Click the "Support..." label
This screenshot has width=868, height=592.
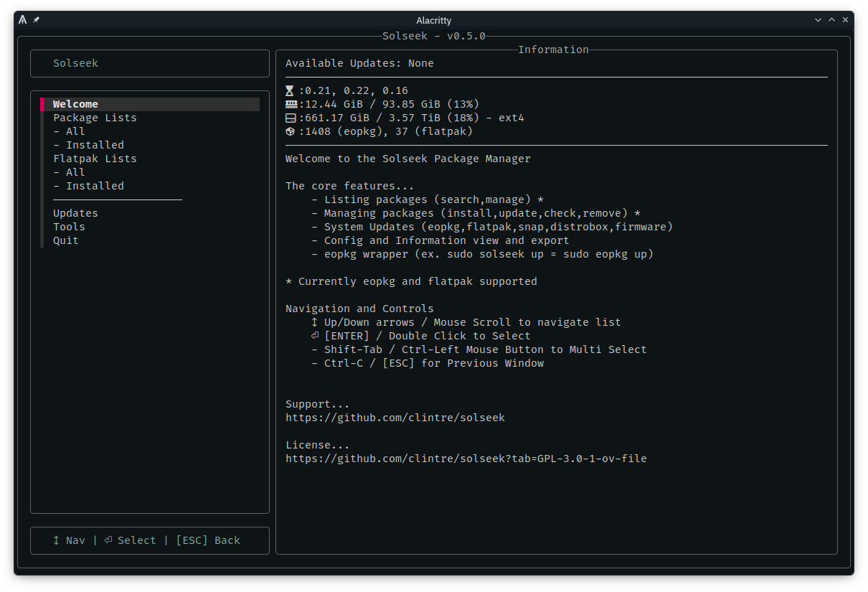[x=318, y=404]
